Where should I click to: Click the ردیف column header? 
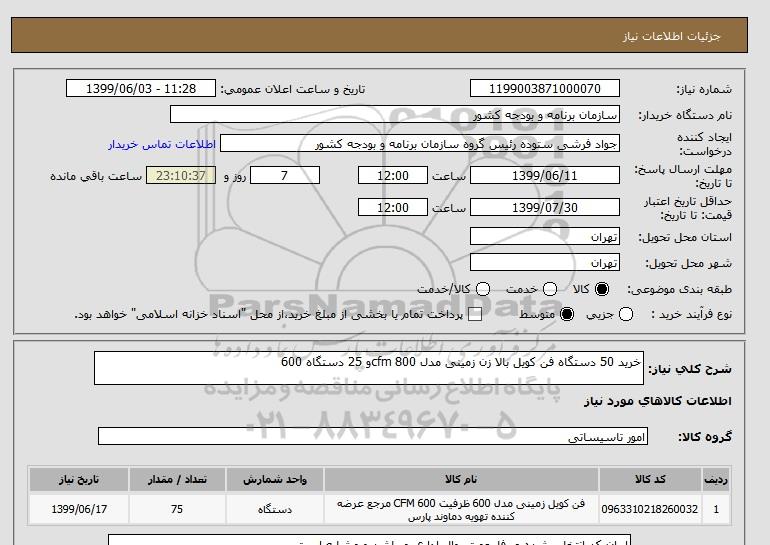click(x=716, y=479)
